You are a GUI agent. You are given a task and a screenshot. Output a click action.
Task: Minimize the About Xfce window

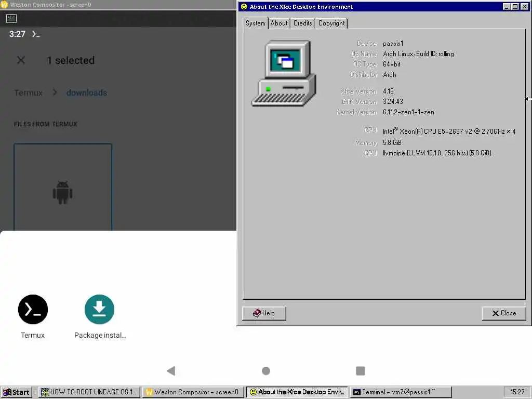pyautogui.click(x=507, y=6)
